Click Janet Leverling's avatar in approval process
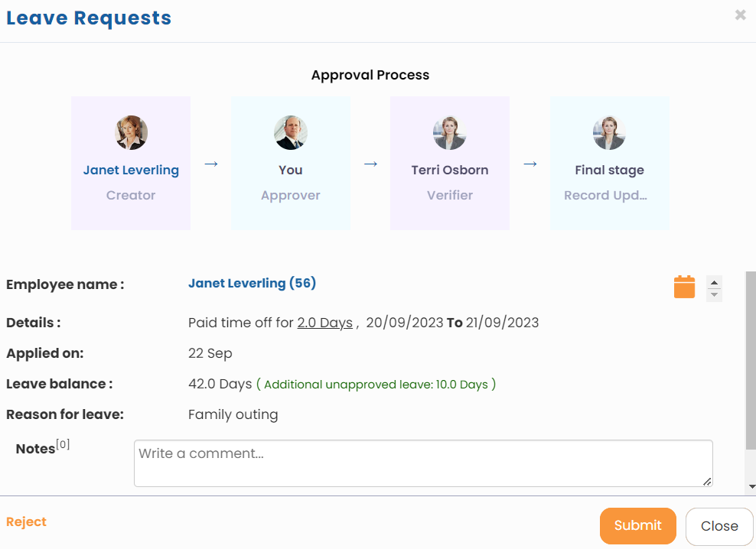The height and width of the screenshot is (549, 756). click(131, 132)
